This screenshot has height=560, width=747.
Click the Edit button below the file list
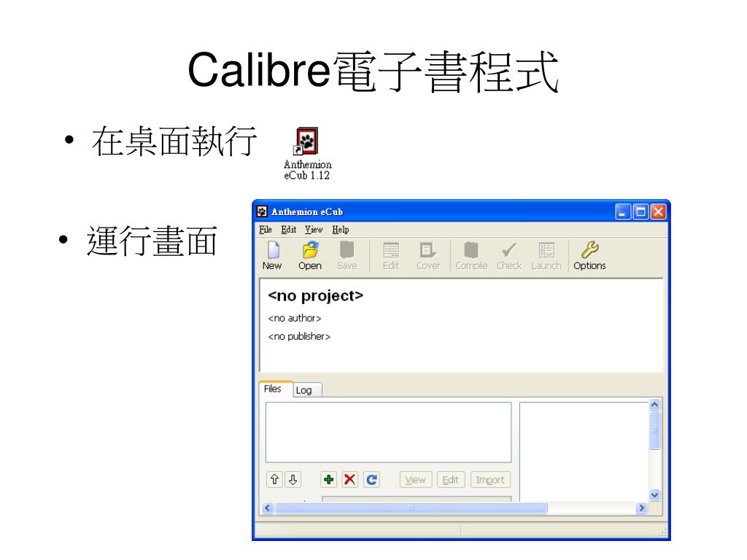click(x=451, y=480)
